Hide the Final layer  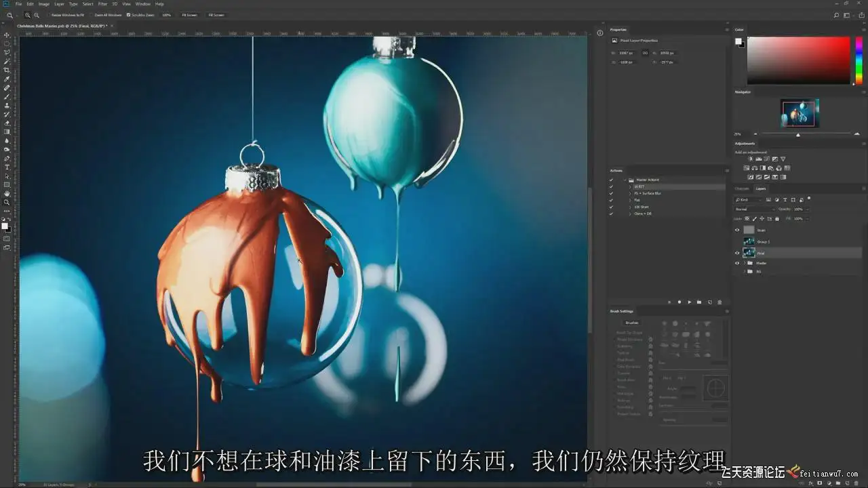737,253
